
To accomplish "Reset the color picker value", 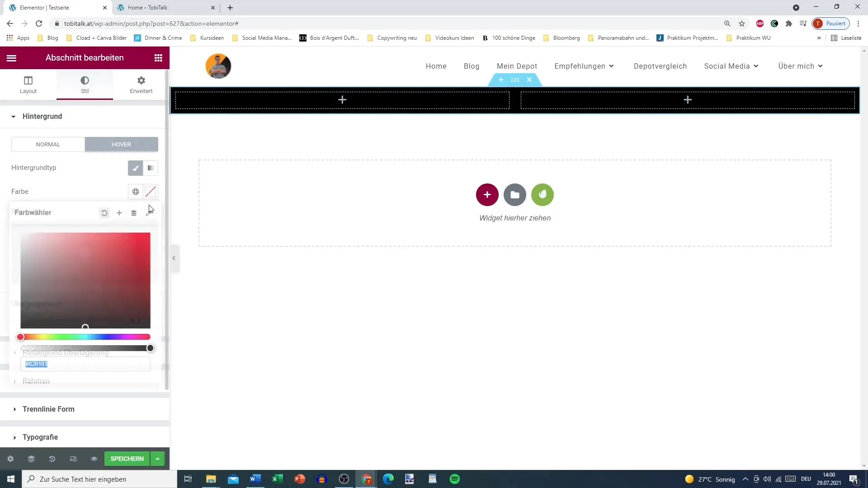I will coord(104,213).
